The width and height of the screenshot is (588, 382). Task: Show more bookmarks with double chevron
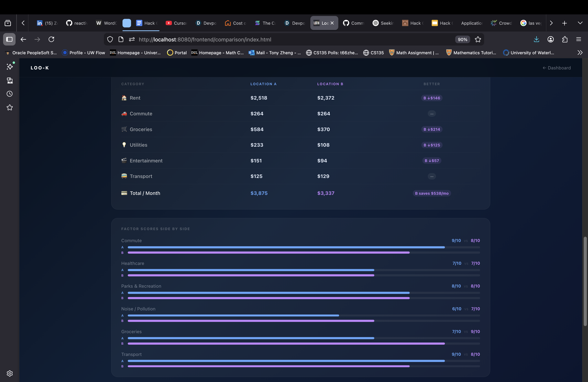580,53
